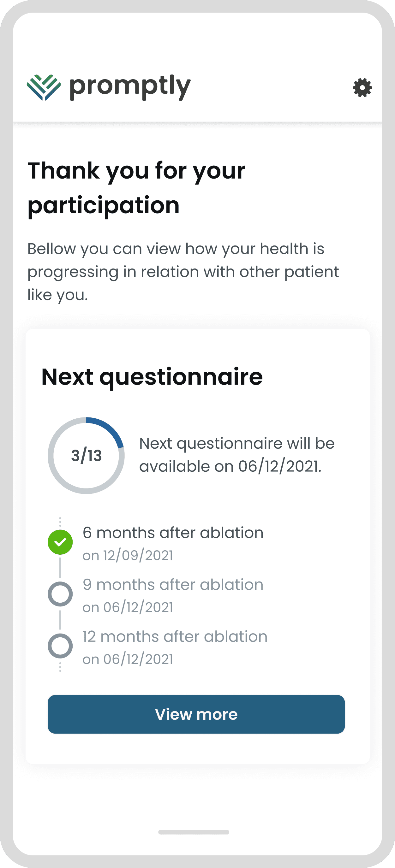Viewport: 395px width, 868px height.
Task: Open the 9 months after ablation entry
Action: pos(173,585)
